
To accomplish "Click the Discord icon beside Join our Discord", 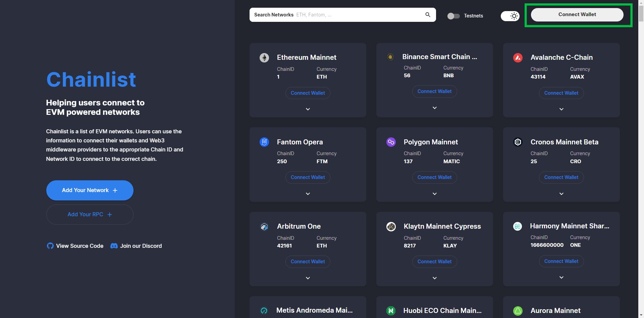I will pos(114,246).
